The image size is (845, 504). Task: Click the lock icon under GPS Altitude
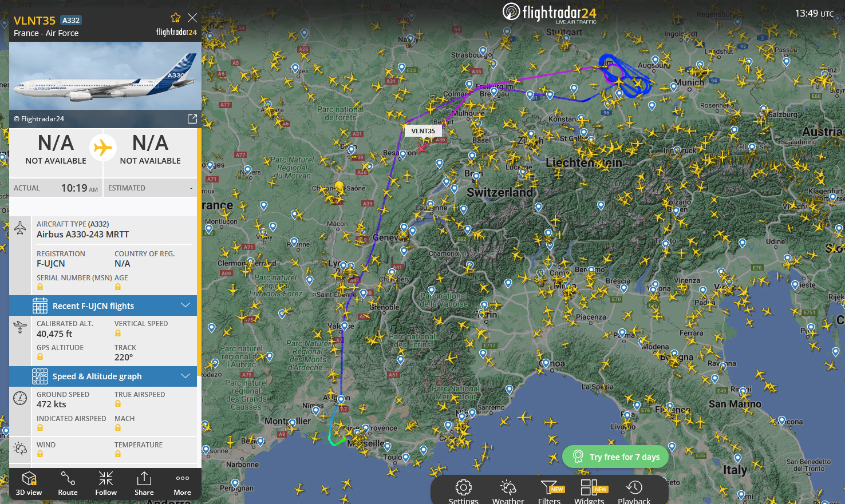pyautogui.click(x=40, y=357)
